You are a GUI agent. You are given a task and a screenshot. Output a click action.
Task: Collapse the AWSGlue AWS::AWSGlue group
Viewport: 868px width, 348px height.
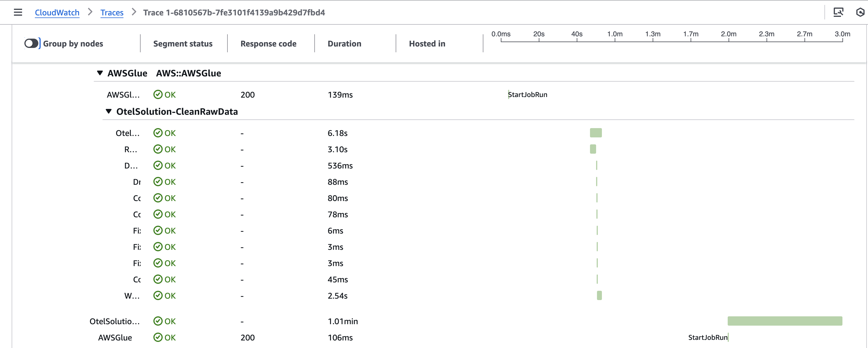coord(100,73)
